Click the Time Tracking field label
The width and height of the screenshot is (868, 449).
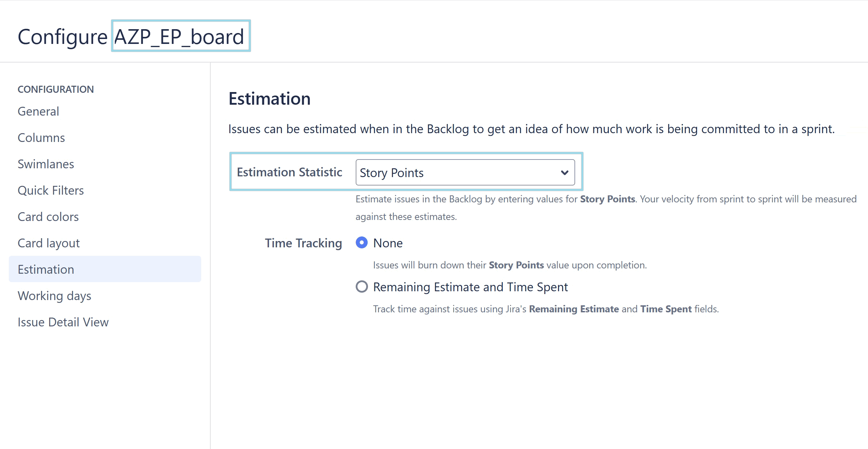[x=303, y=243]
